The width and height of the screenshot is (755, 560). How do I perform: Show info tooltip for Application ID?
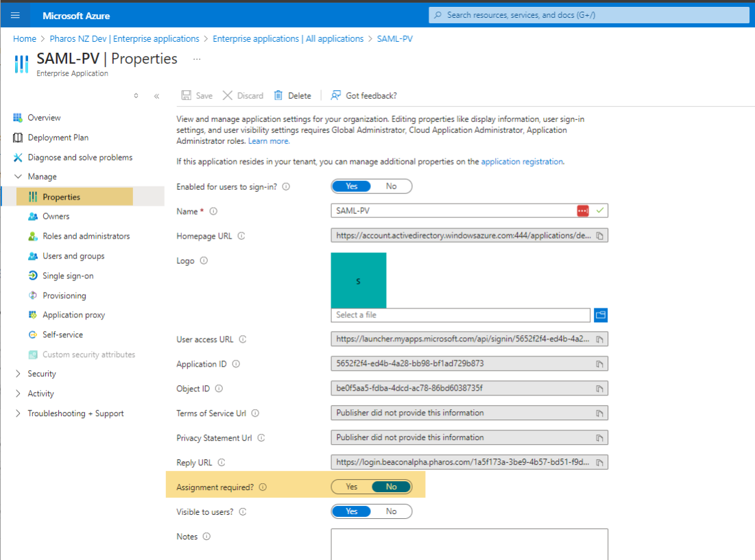tap(236, 364)
